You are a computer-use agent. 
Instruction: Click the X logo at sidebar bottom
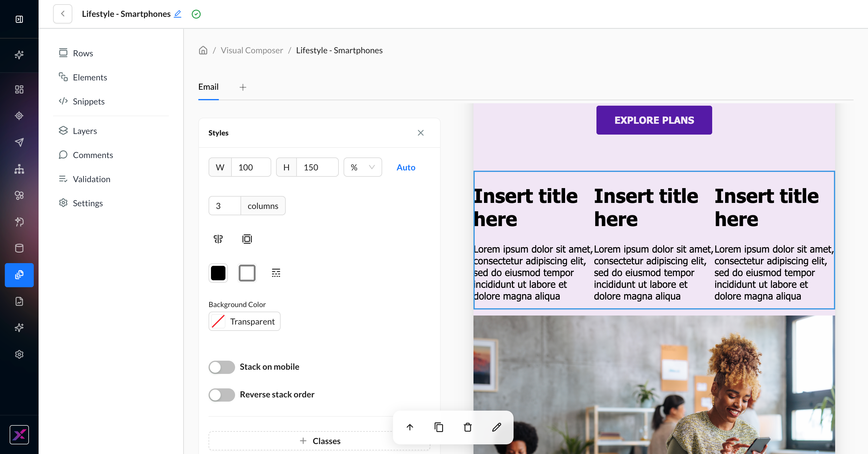[19, 435]
